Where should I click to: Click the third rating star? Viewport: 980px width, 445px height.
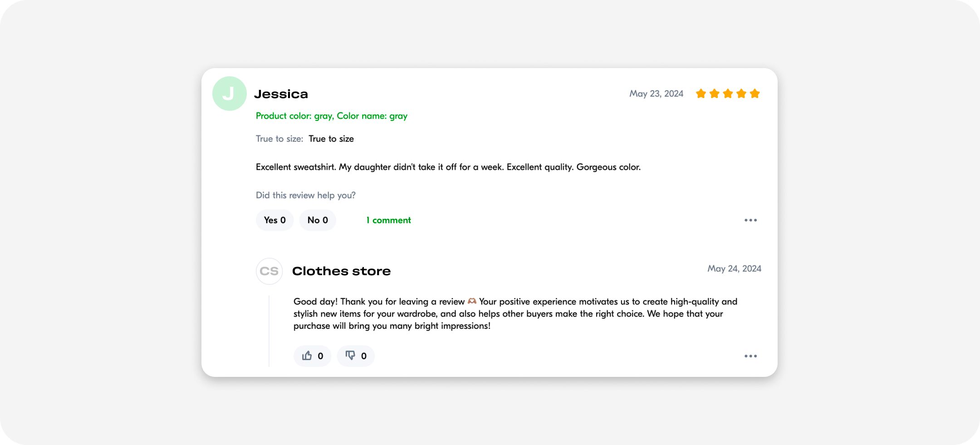728,94
